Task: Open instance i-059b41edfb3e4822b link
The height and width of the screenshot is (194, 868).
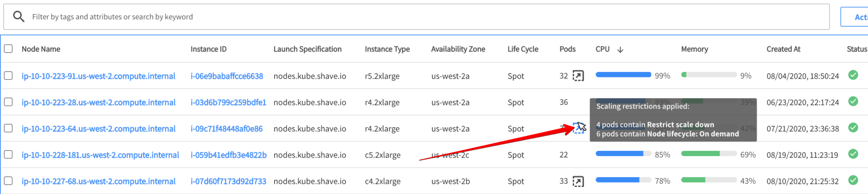Action: [228, 155]
